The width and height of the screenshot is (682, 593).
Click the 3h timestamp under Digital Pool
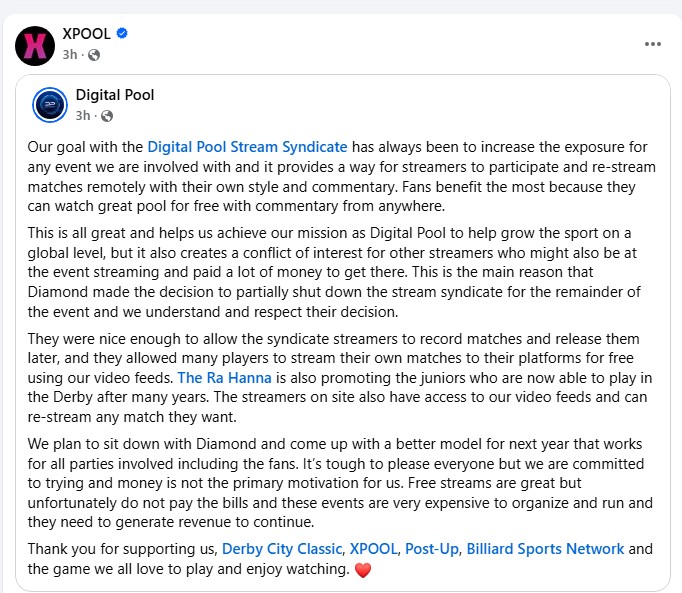click(x=84, y=116)
